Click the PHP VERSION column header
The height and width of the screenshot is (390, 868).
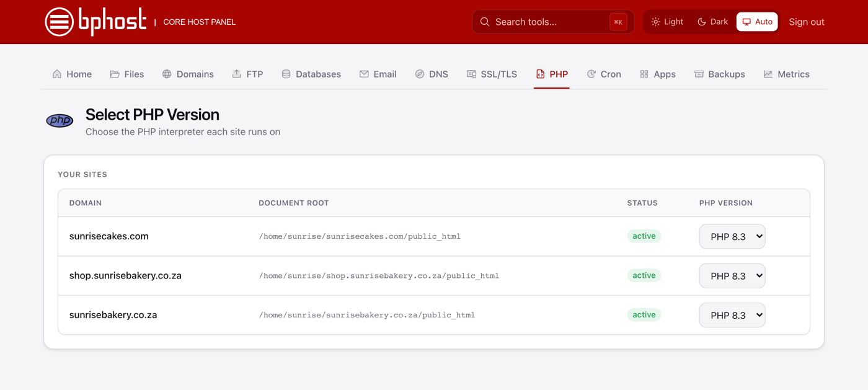(x=726, y=203)
